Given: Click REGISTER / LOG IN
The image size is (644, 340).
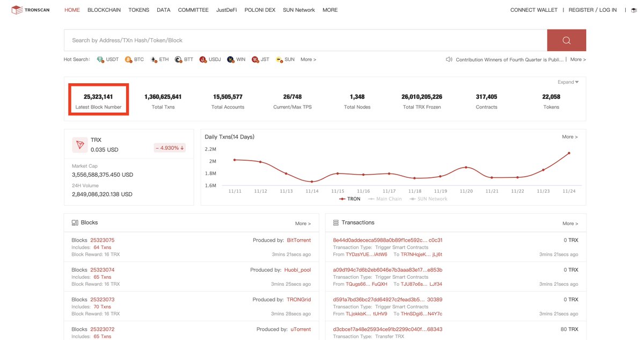Looking at the screenshot, I should click(x=592, y=10).
